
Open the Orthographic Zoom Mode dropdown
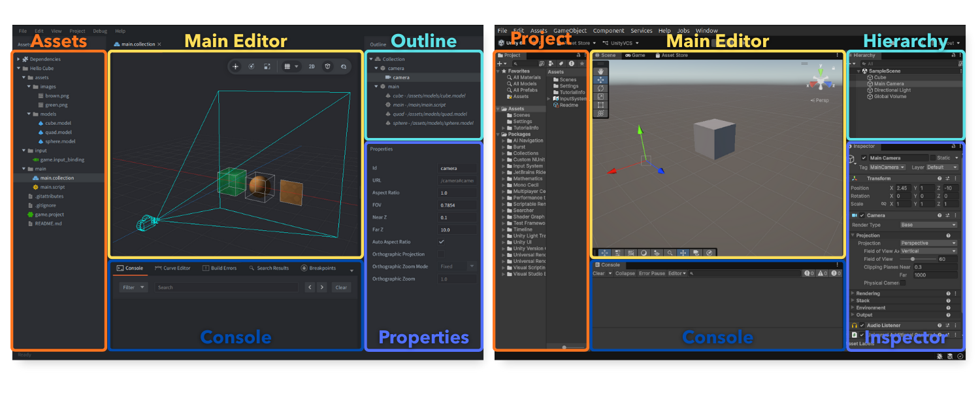[x=457, y=267]
